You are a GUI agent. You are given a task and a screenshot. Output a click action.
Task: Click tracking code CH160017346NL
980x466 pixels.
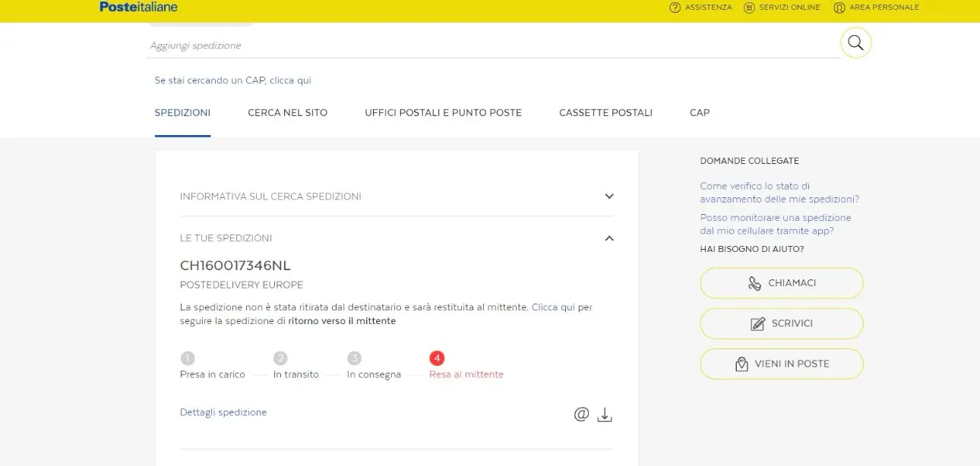coord(236,265)
